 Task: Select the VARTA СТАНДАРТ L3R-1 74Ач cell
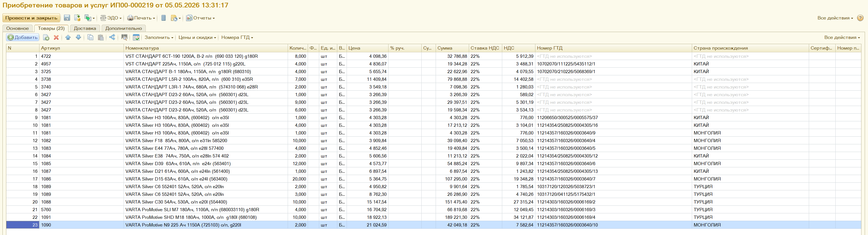205,87
